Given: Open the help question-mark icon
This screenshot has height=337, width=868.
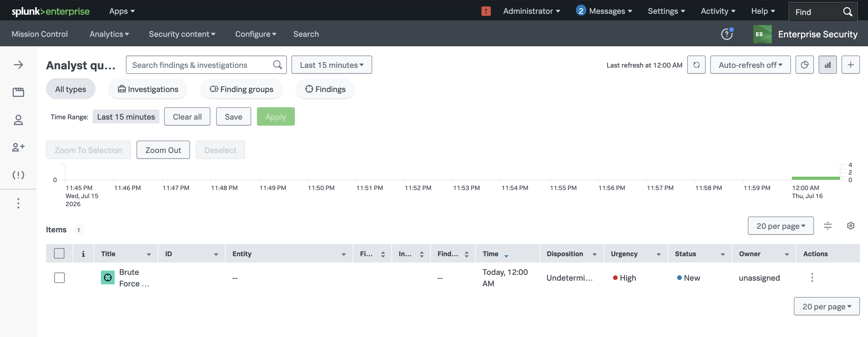Looking at the screenshot, I should [727, 34].
